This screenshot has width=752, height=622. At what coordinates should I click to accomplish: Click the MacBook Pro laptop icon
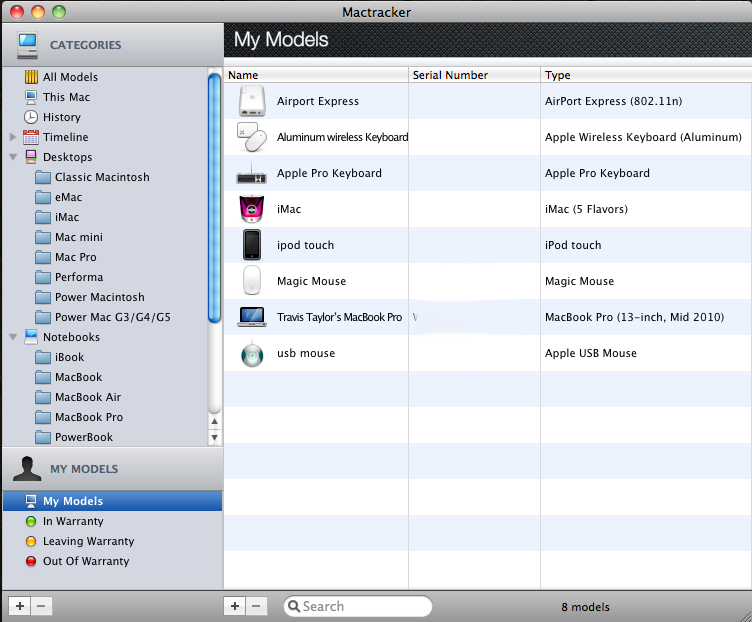[252, 317]
